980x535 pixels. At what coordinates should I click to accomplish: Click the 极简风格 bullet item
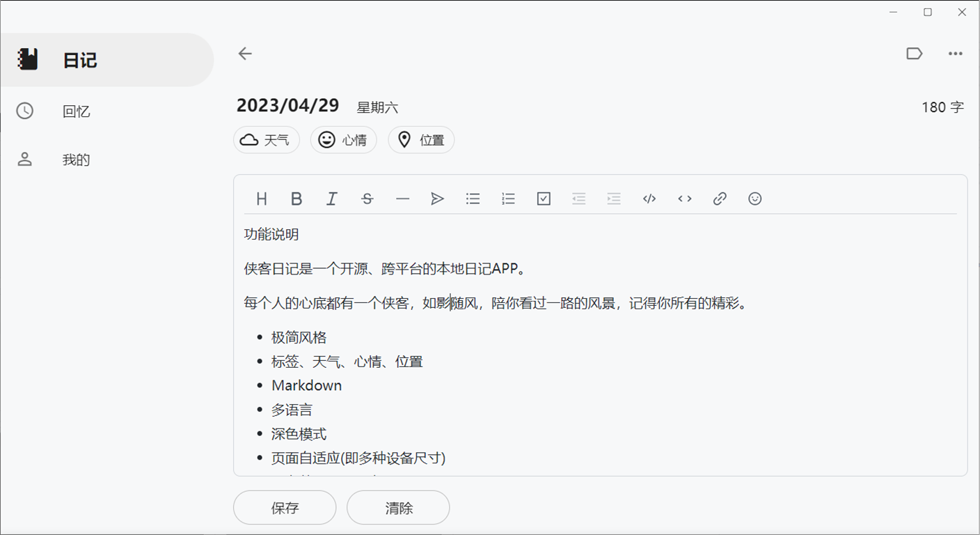(x=299, y=338)
